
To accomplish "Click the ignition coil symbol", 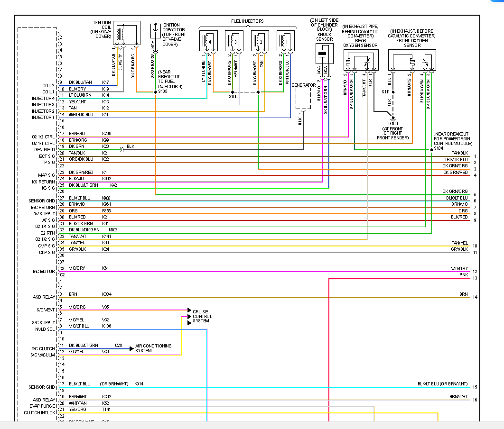I will [126, 33].
